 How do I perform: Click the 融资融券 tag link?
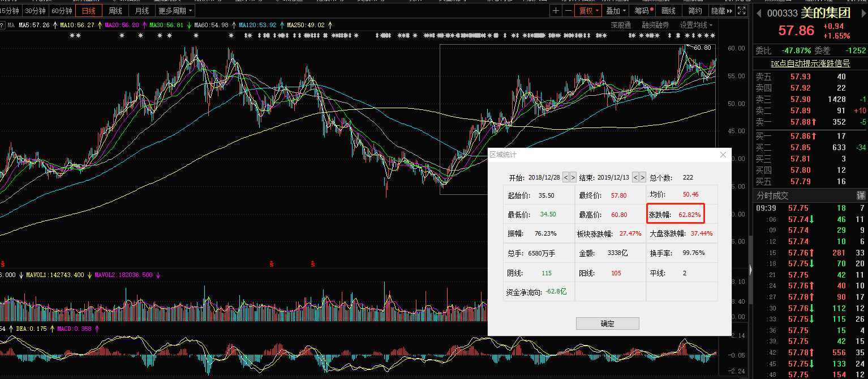(655, 25)
